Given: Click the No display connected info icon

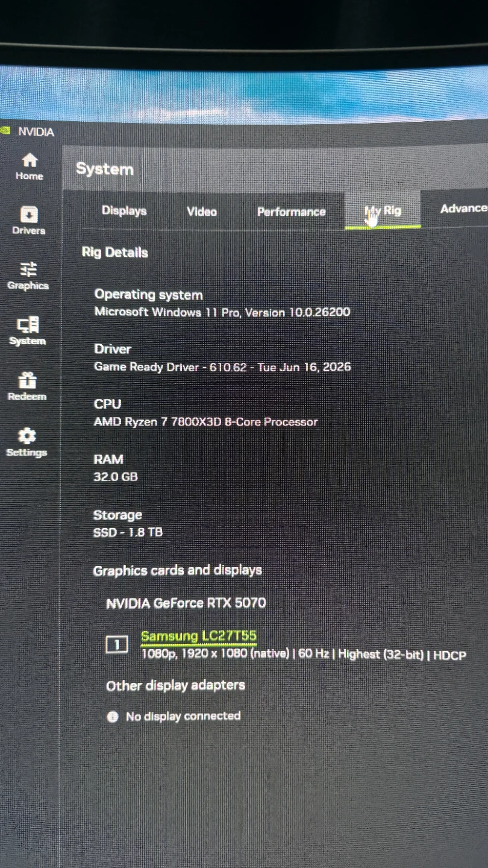Looking at the screenshot, I should [112, 716].
